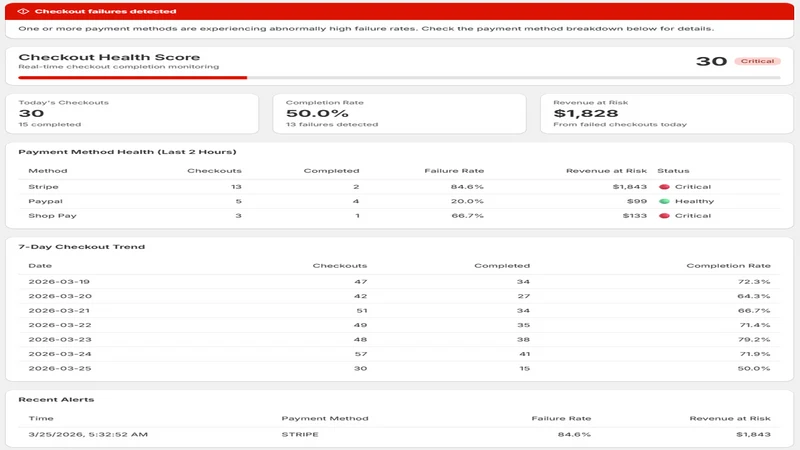Click '13 failures detected' text
Image resolution: width=800 pixels, height=450 pixels.
332,124
